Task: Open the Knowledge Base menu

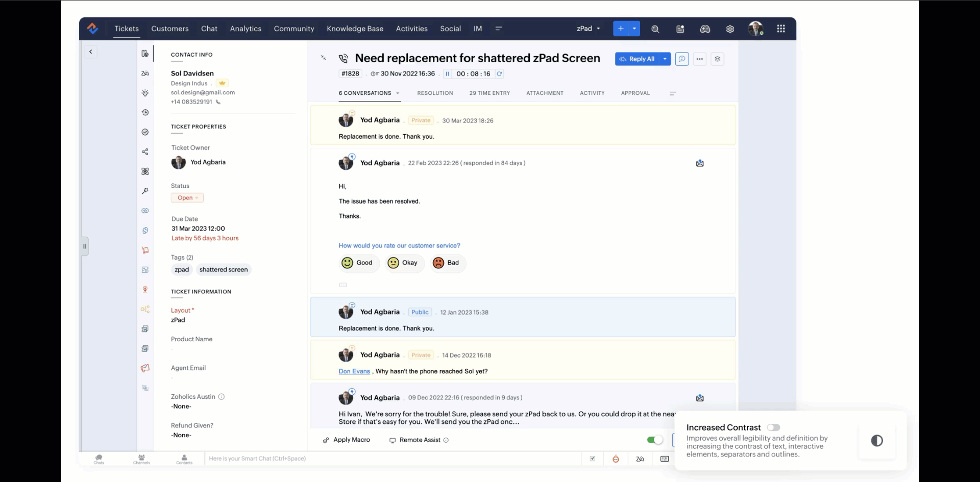Action: [355, 29]
